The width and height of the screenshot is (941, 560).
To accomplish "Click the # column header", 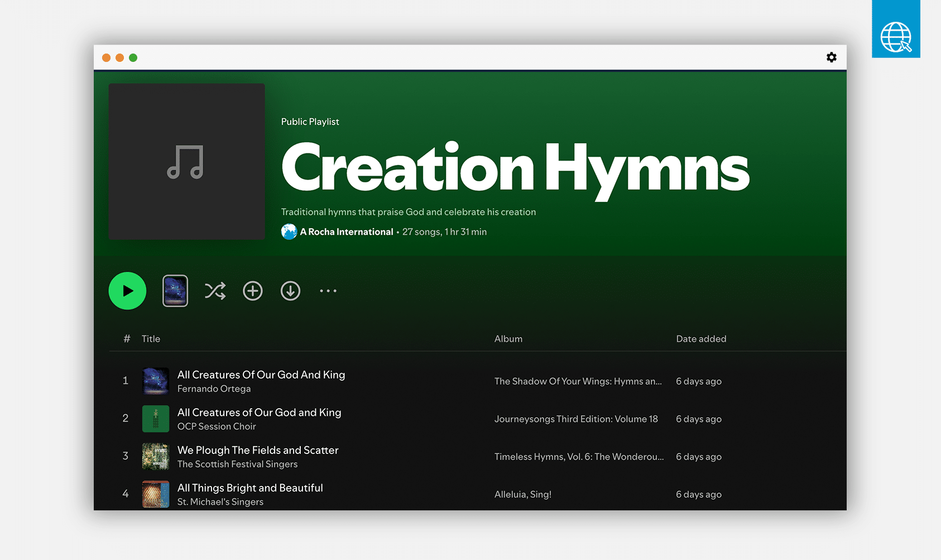I will [x=127, y=339].
